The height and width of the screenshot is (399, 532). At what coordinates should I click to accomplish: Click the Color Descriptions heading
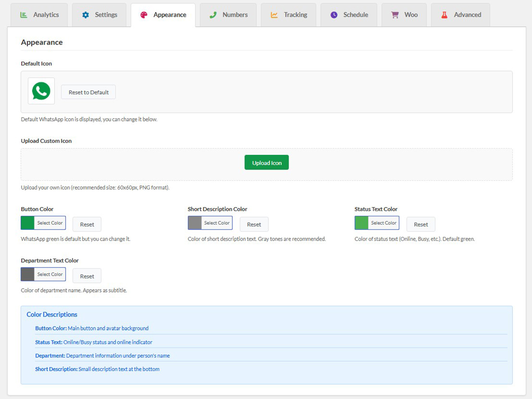click(x=52, y=314)
